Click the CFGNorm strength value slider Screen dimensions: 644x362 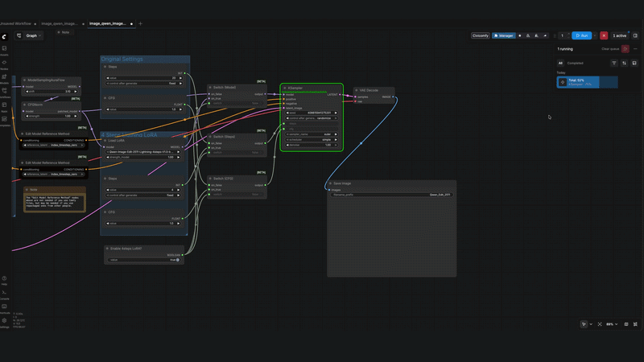coord(52,116)
